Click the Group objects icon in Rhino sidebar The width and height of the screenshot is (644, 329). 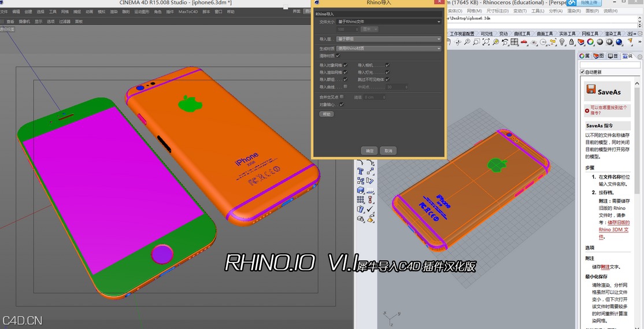pos(360,180)
